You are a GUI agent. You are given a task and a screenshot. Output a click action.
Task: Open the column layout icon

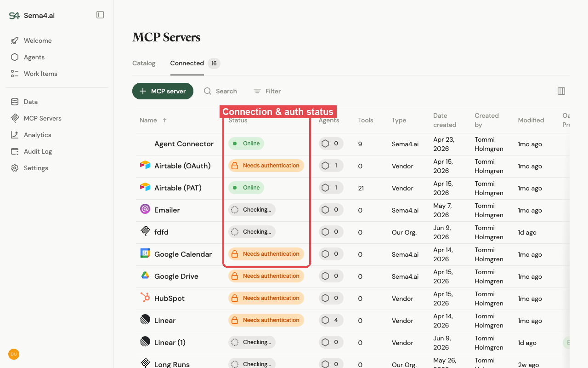tap(561, 91)
